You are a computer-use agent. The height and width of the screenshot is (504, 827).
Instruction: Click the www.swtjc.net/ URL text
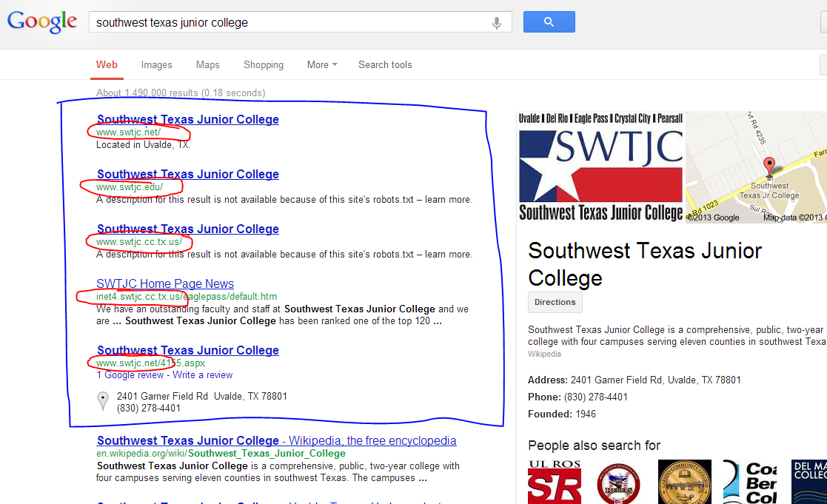pos(128,132)
